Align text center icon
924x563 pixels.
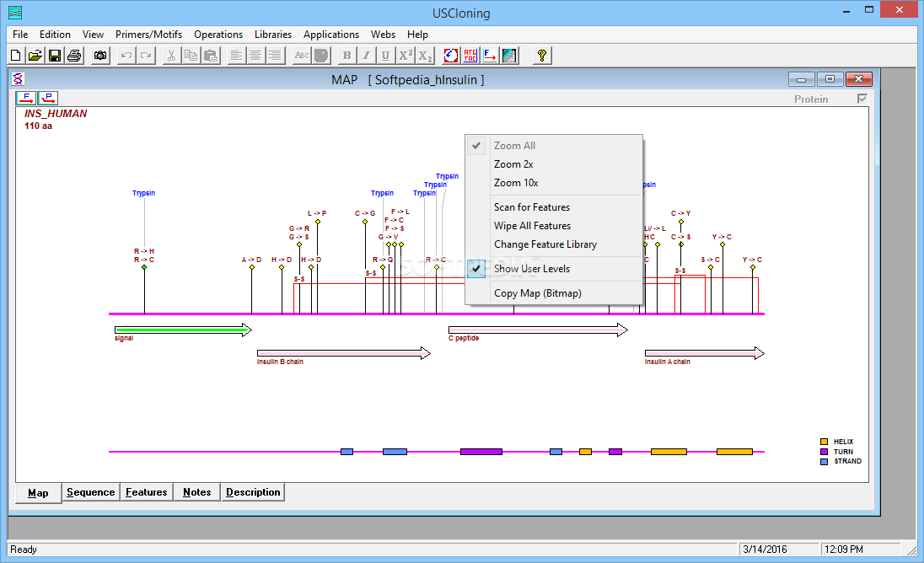255,56
